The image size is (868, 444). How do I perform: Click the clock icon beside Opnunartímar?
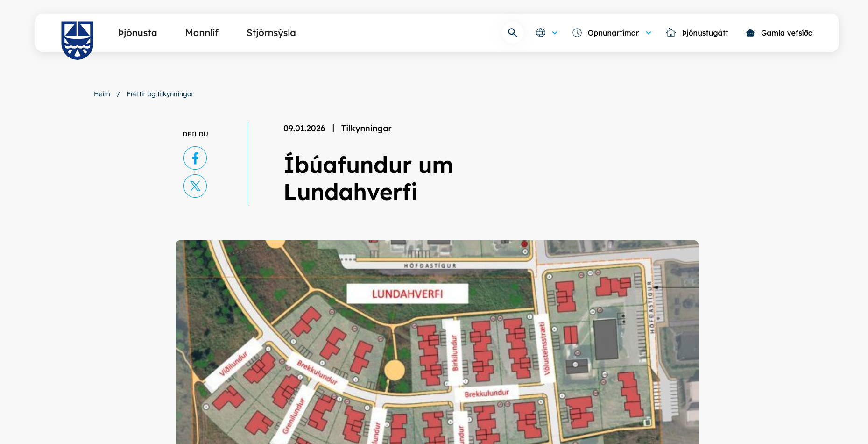pyautogui.click(x=577, y=33)
